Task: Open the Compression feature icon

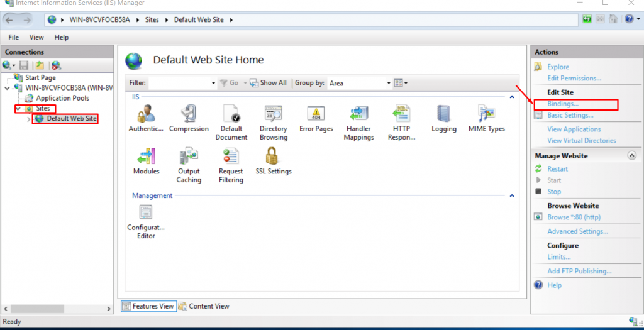Action: 189,113
